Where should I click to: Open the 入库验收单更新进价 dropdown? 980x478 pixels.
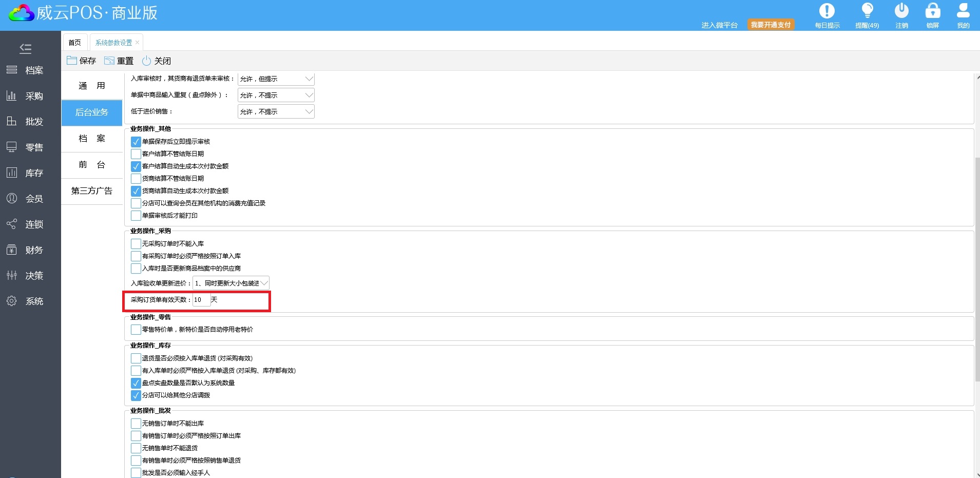[x=264, y=283]
